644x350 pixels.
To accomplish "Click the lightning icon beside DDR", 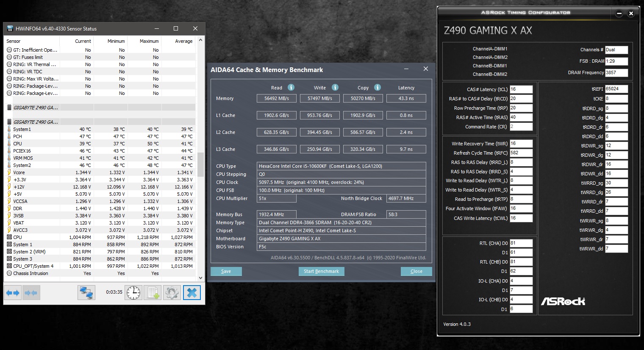I will tap(9, 208).
